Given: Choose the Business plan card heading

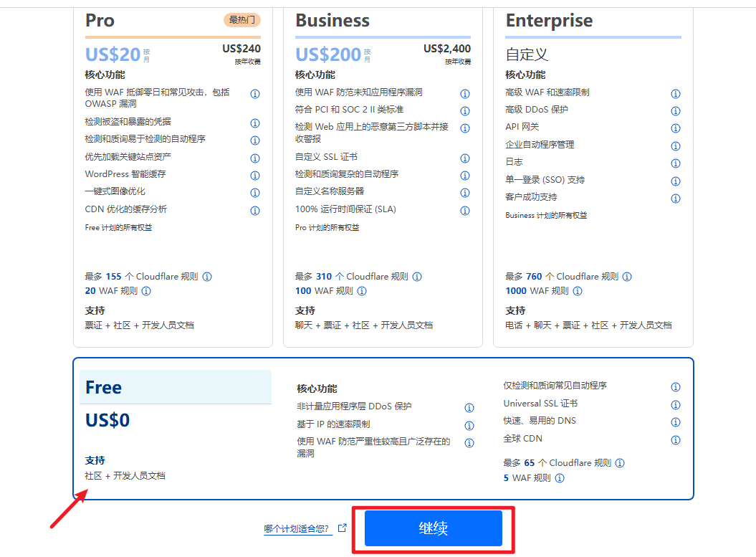Looking at the screenshot, I should point(332,21).
